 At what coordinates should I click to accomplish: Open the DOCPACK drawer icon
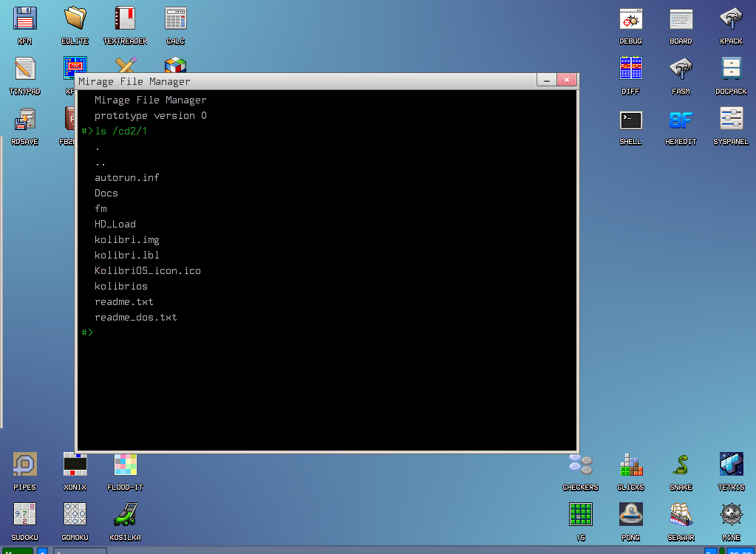pyautogui.click(x=731, y=69)
